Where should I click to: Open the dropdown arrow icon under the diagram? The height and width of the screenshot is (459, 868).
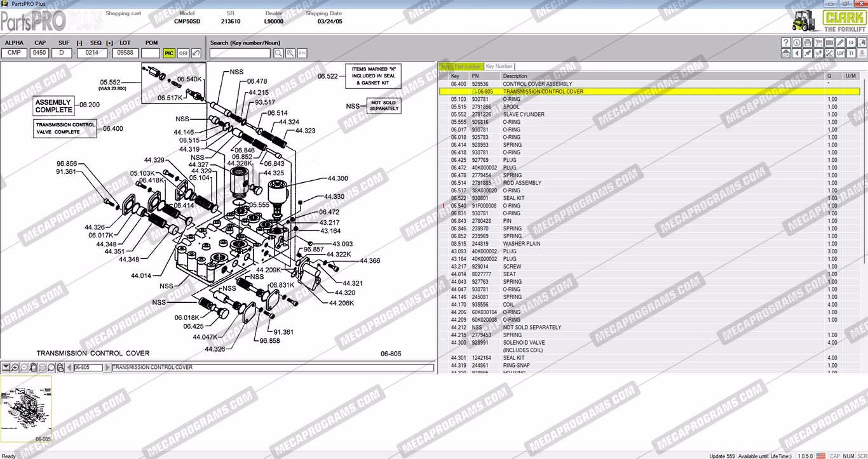(x=6, y=368)
